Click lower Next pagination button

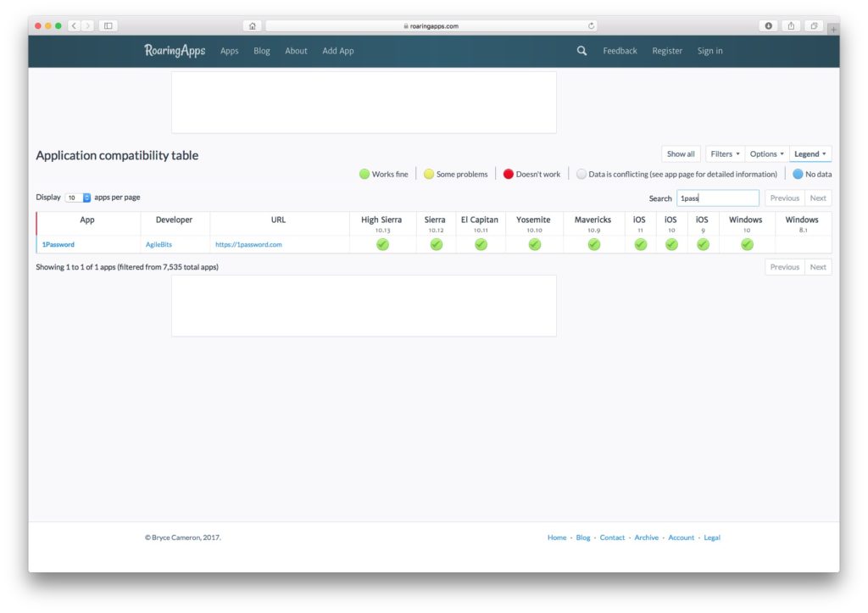818,267
